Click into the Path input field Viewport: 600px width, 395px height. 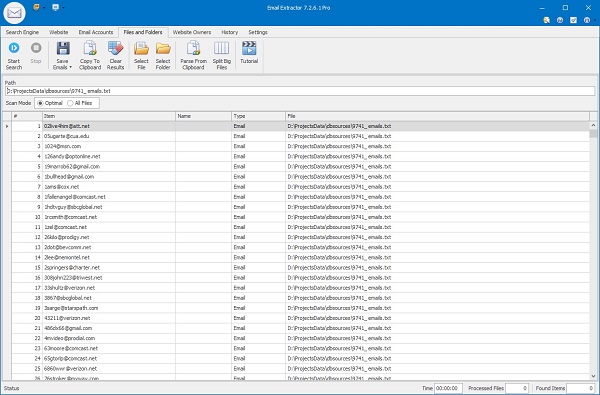[300, 91]
